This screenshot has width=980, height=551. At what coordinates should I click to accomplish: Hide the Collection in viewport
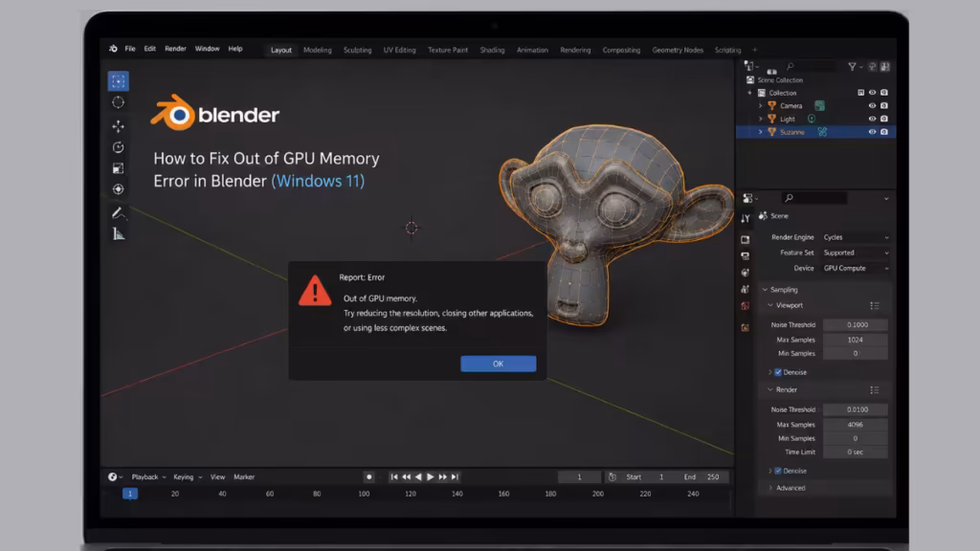coord(872,93)
